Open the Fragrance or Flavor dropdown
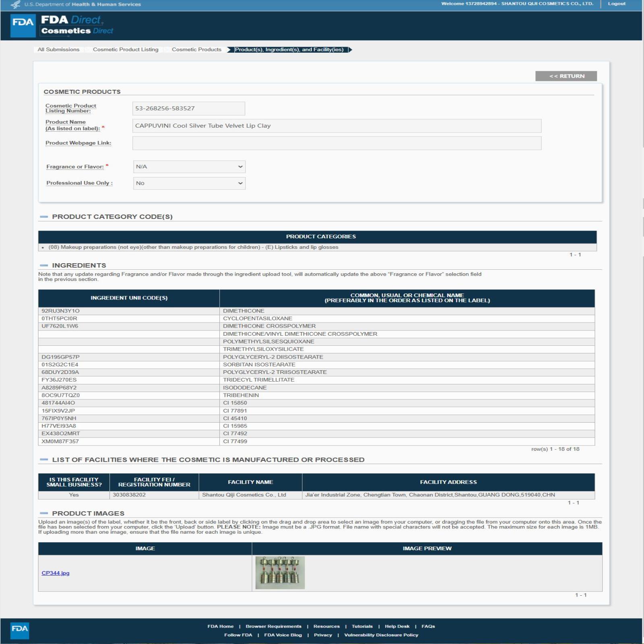The width and height of the screenshot is (644, 644). click(x=189, y=167)
